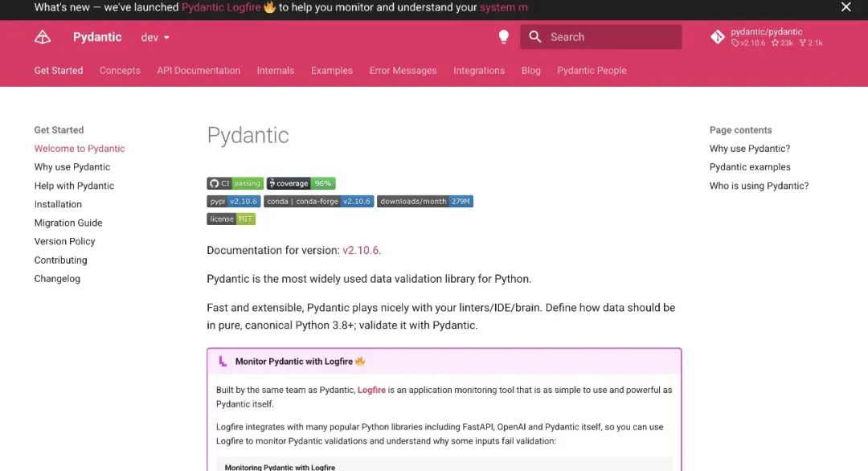This screenshot has width=868, height=471.
Task: Open Why use Pydantic sidebar page
Action: click(x=72, y=166)
